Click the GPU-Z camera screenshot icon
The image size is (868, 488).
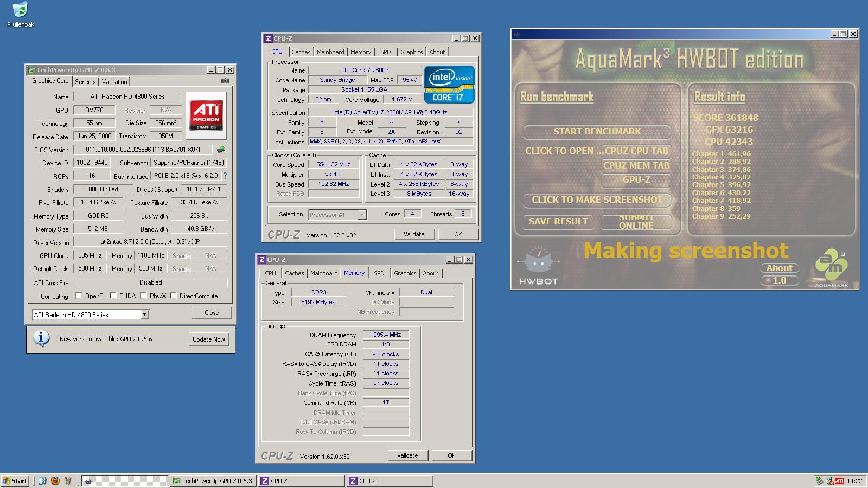pos(225,81)
